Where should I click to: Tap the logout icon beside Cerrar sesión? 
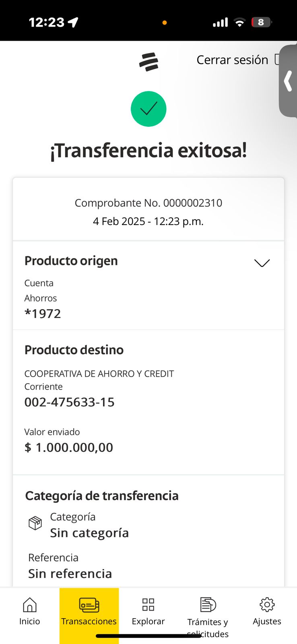click(x=277, y=60)
